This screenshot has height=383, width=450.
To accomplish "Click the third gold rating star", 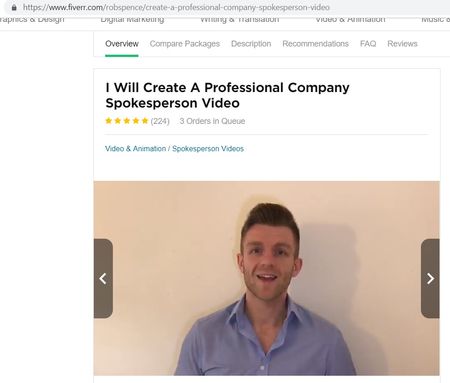I will pos(127,121).
